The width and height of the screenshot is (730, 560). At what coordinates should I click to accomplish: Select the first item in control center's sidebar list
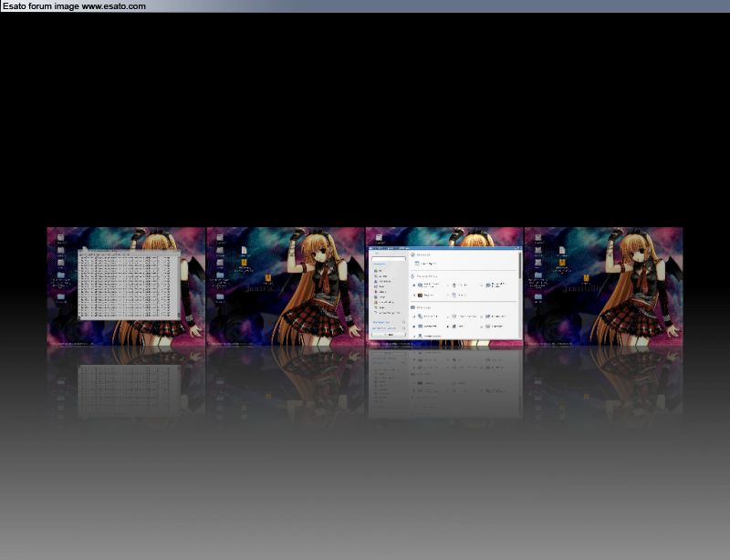[x=375, y=271]
